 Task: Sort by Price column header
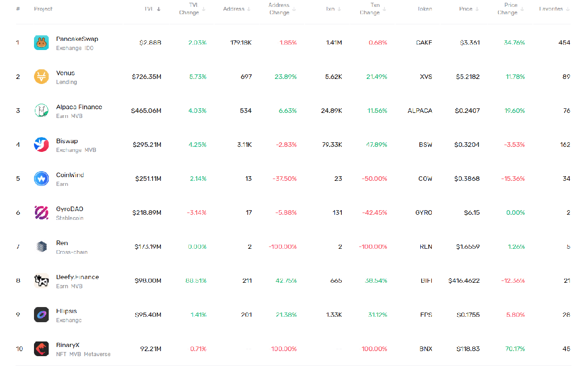point(469,9)
